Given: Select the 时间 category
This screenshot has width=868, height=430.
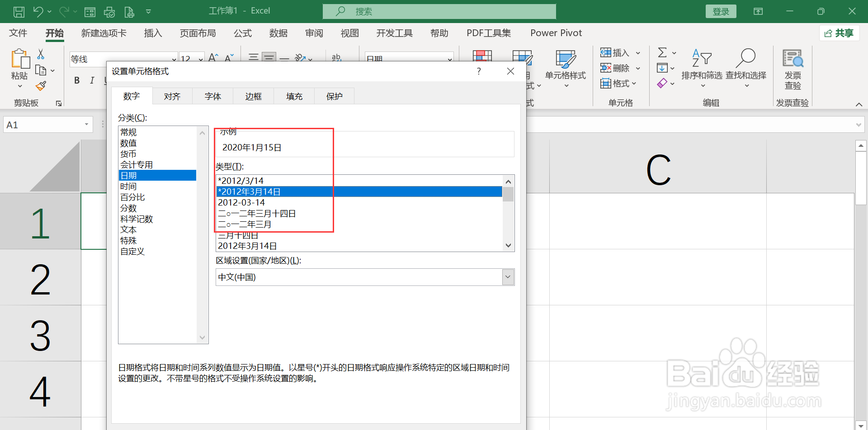Looking at the screenshot, I should (157, 186).
